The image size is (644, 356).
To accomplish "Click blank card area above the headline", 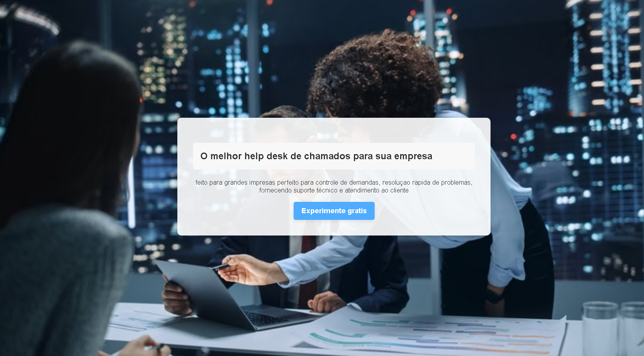I will coord(334,130).
